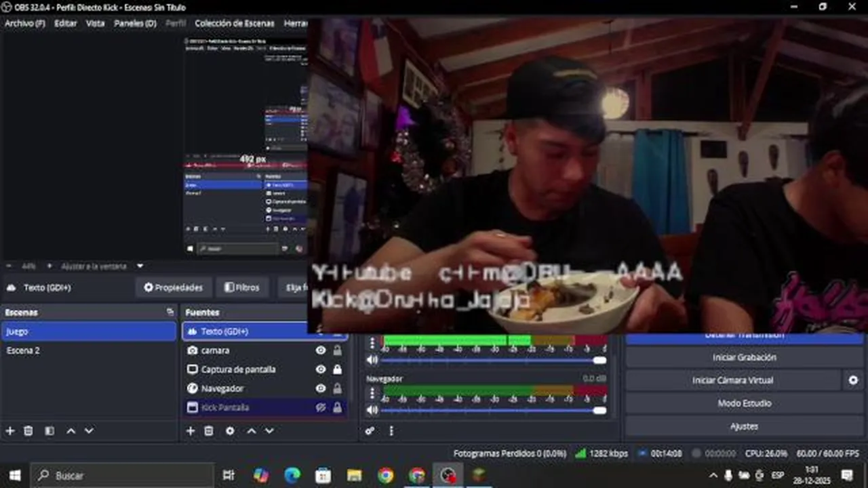Lock the Navegador source

[337, 388]
